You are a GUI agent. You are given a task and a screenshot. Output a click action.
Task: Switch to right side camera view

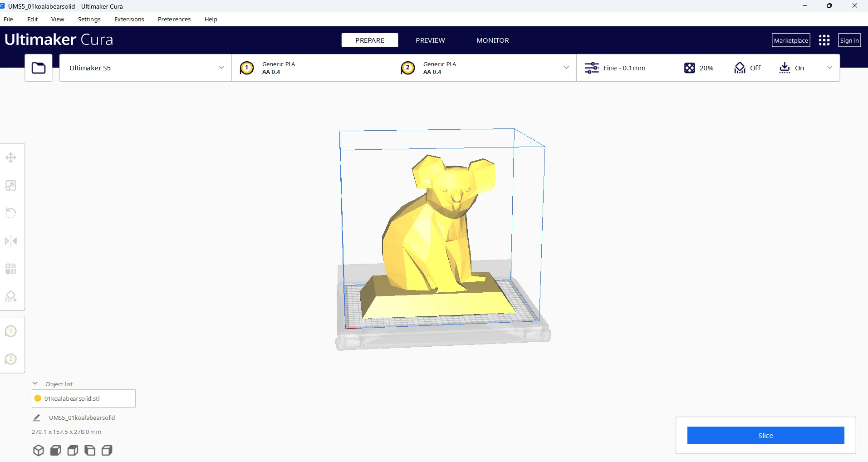107,450
